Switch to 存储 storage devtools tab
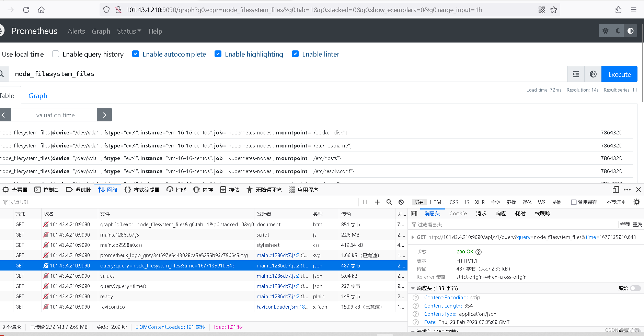The width and height of the screenshot is (644, 336). tap(230, 190)
